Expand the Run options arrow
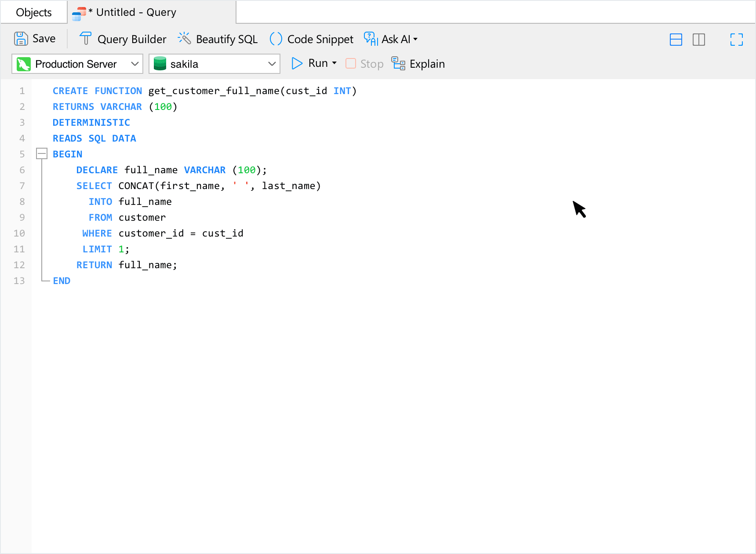Image resolution: width=756 pixels, height=554 pixels. click(x=334, y=63)
